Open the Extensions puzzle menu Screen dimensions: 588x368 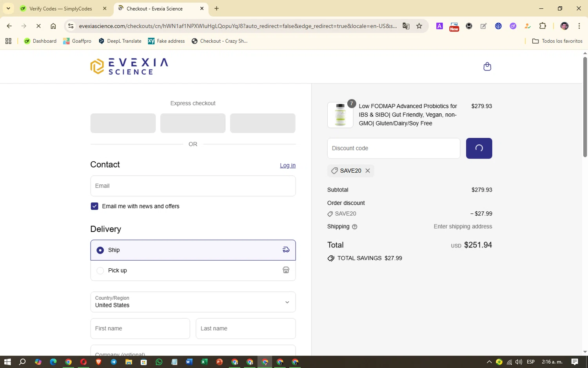click(543, 26)
